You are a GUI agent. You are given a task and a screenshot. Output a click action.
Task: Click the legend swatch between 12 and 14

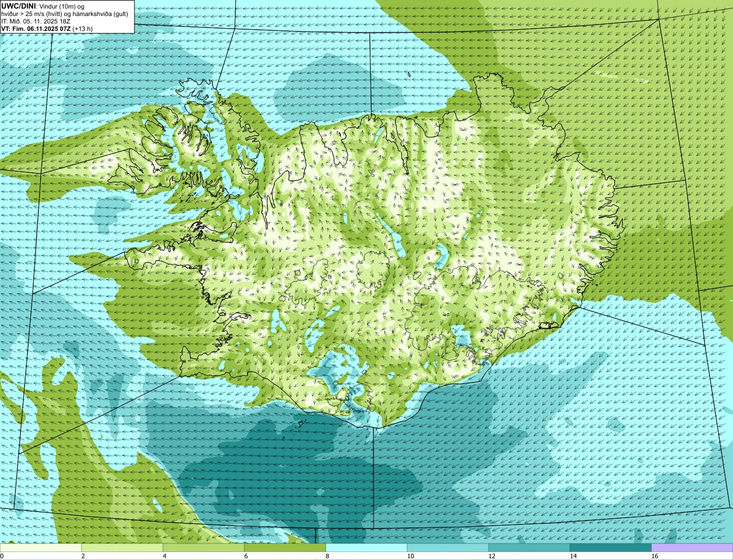pos(529,547)
